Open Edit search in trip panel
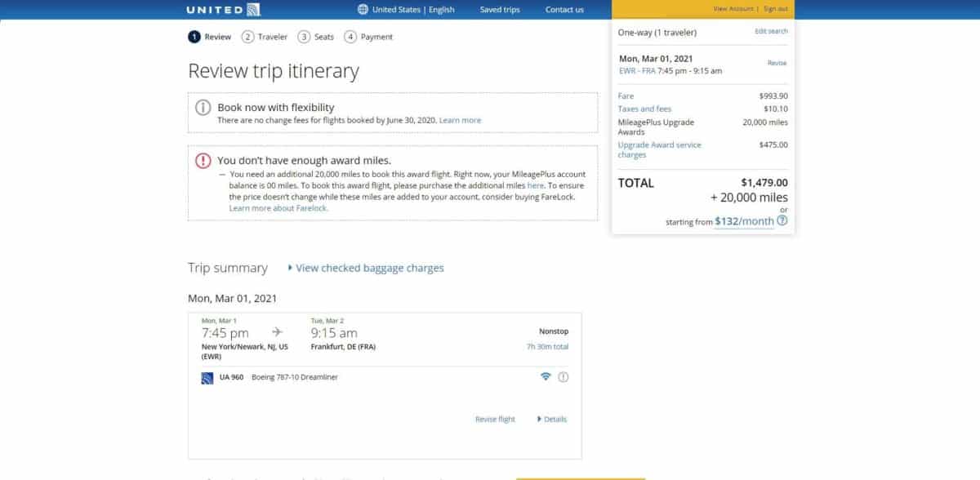980x480 pixels. (771, 31)
